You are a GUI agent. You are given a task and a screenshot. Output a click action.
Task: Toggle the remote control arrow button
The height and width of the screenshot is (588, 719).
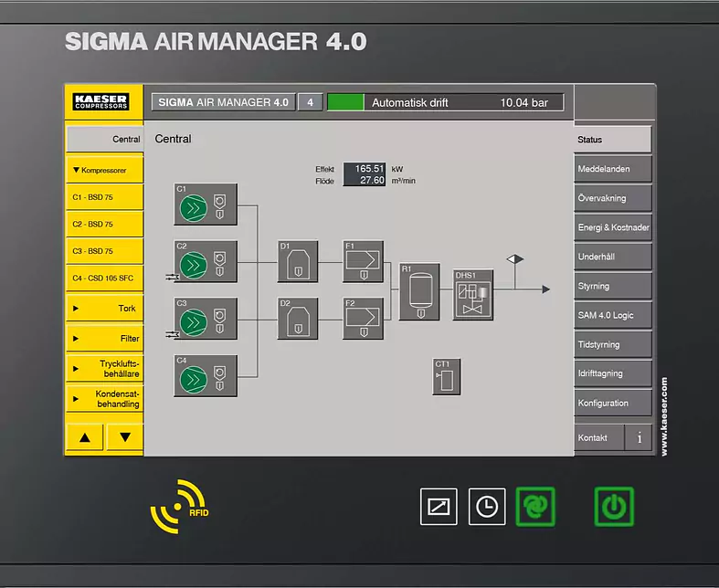point(439,506)
